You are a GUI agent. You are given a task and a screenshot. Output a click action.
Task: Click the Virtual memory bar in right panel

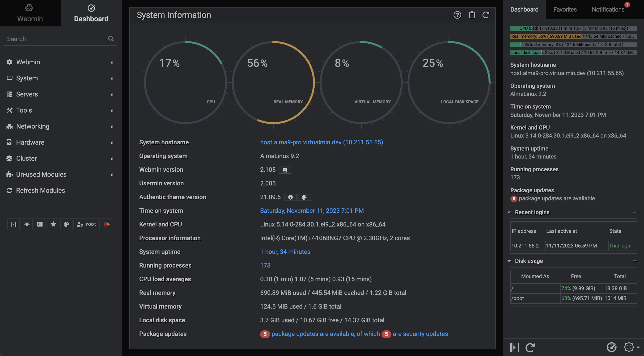coord(573,44)
